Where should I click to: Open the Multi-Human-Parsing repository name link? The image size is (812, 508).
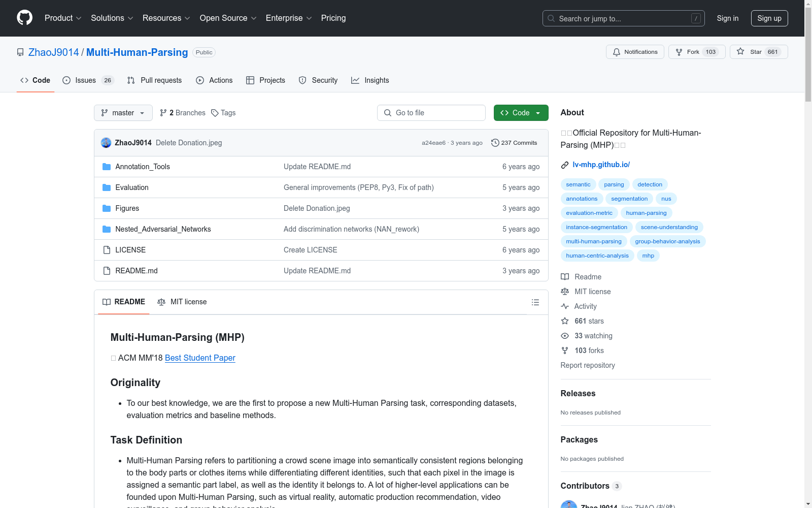pyautogui.click(x=137, y=52)
